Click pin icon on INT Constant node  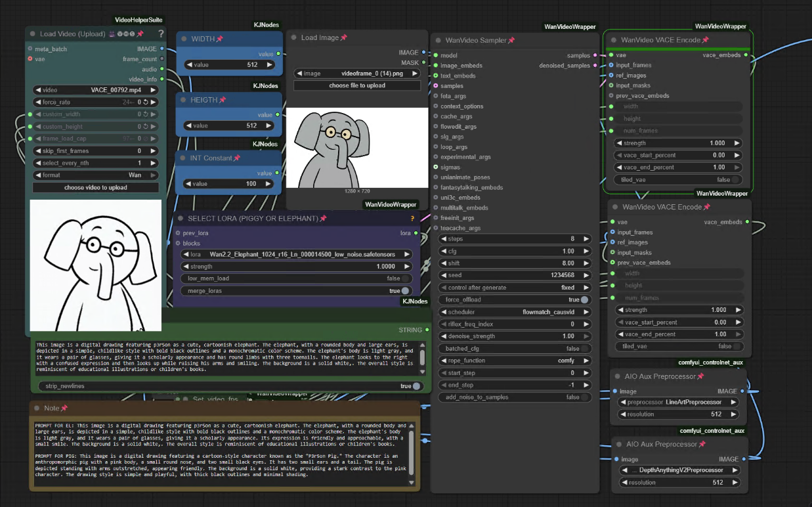coord(236,158)
